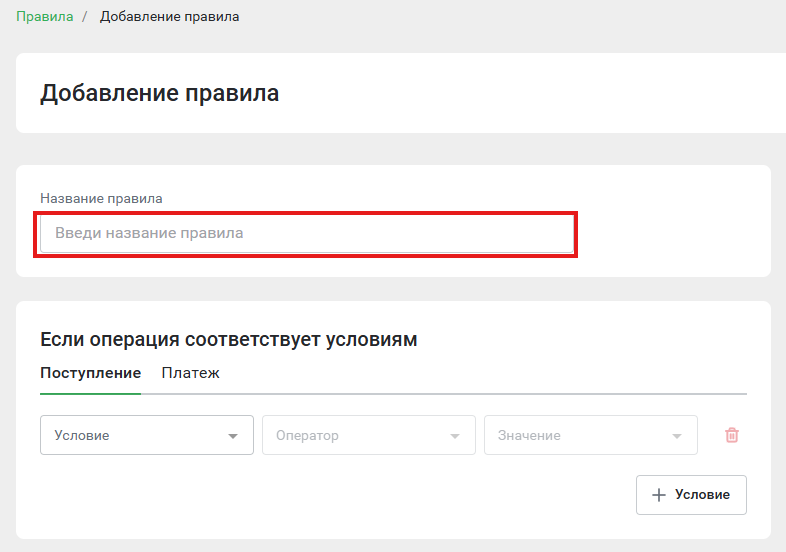
Task: Expand the Оператор dropdown field
Action: pyautogui.click(x=369, y=435)
